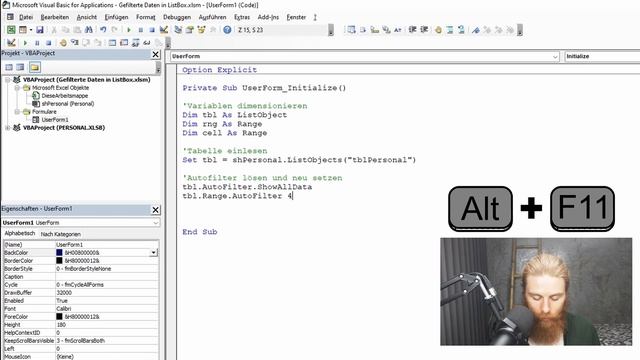Open the Bearbeiten menu
This screenshot has height=360, width=640.
click(55, 17)
